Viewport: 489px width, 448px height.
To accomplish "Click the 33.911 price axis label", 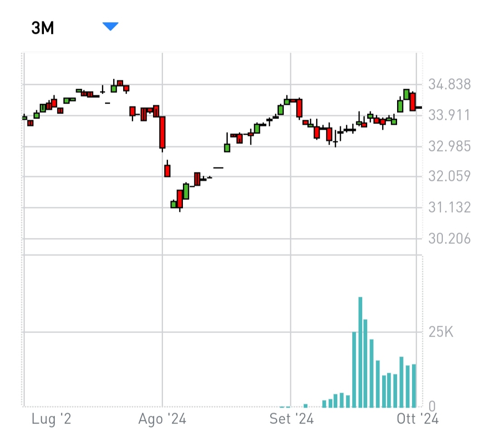I will [450, 115].
